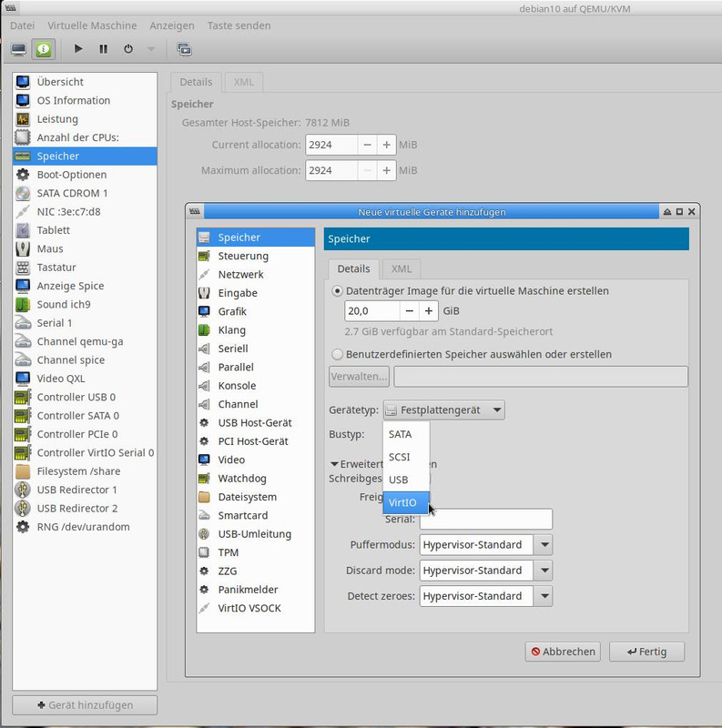This screenshot has width=722, height=728.
Task: Choose Klang in add-hardware list
Action: point(256,330)
